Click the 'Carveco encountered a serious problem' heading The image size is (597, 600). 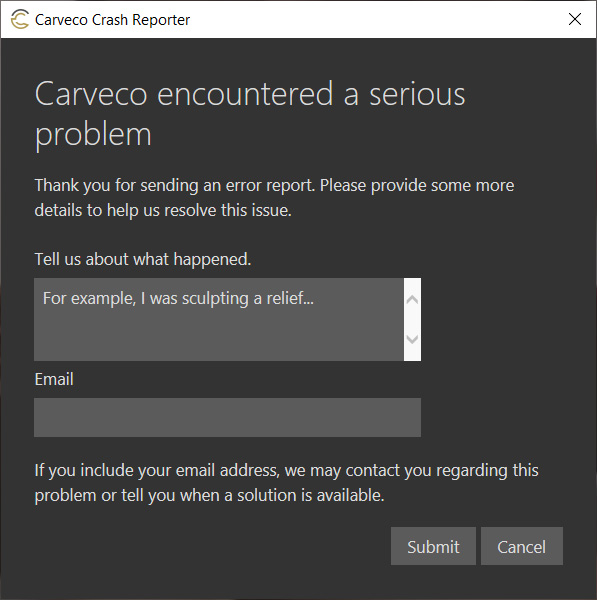[x=250, y=114]
